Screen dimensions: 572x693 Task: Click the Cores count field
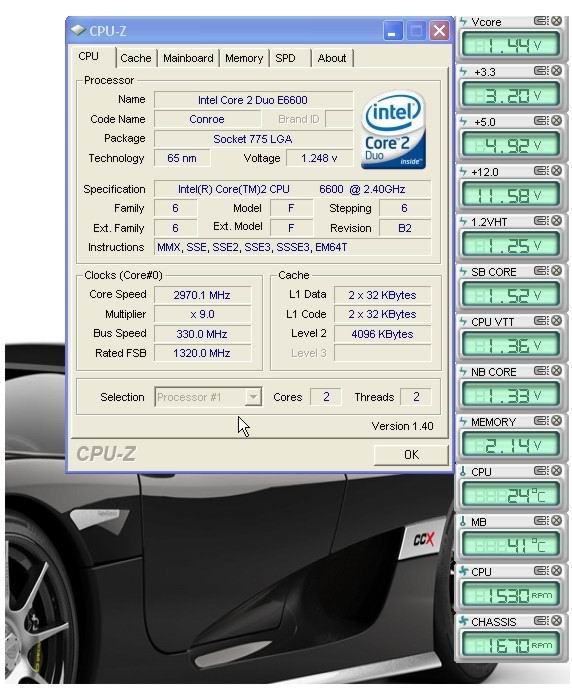click(x=326, y=397)
